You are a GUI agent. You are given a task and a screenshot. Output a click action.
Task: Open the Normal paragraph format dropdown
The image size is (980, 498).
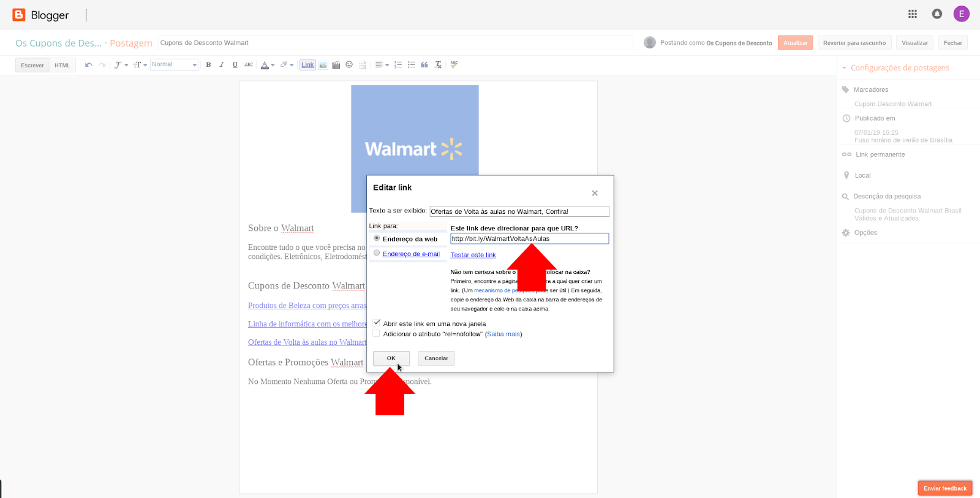click(x=174, y=65)
